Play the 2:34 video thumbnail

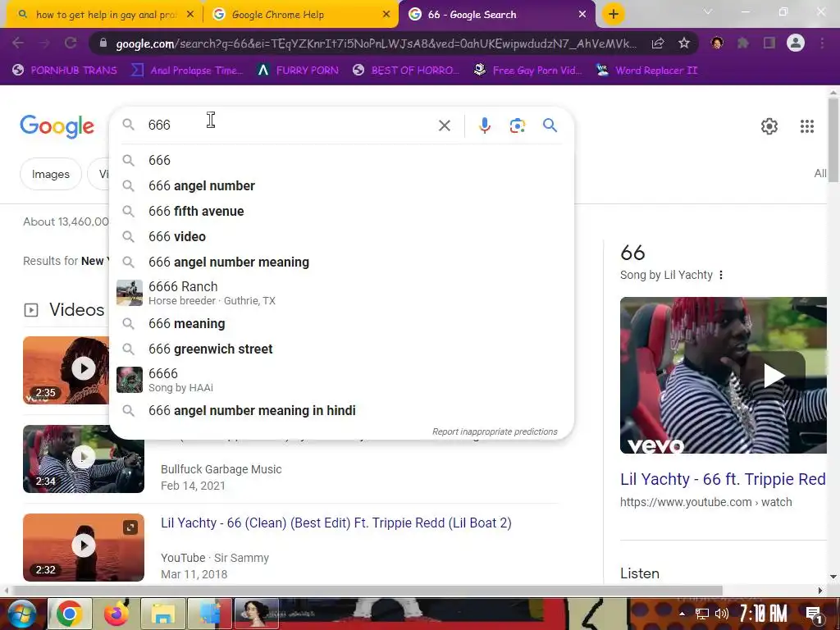tap(84, 459)
